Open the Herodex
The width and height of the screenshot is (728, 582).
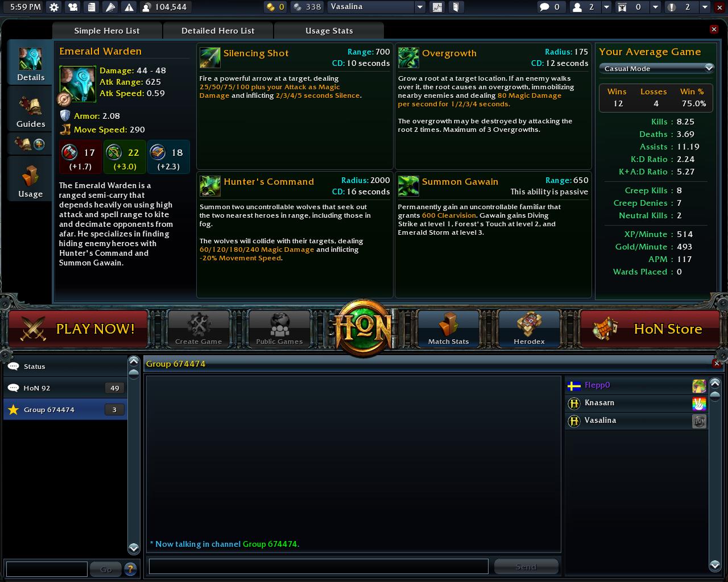[529, 329]
